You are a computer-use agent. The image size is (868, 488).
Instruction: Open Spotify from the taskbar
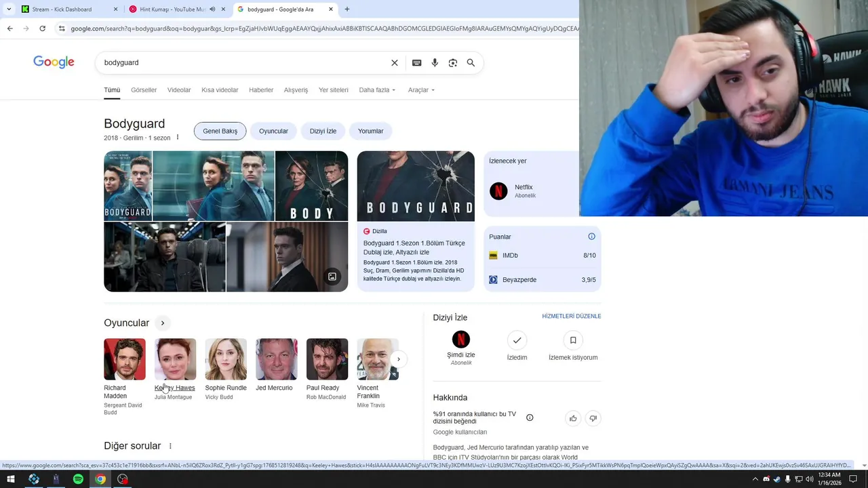[78, 479]
